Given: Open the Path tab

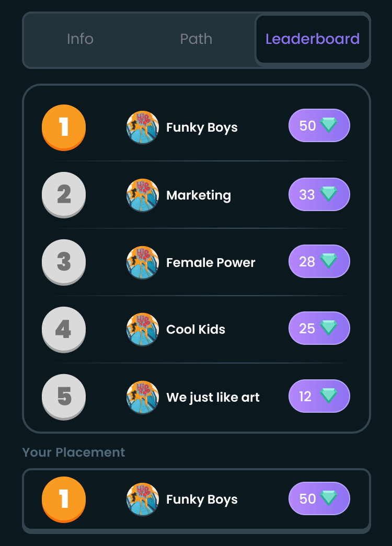Looking at the screenshot, I should (196, 39).
